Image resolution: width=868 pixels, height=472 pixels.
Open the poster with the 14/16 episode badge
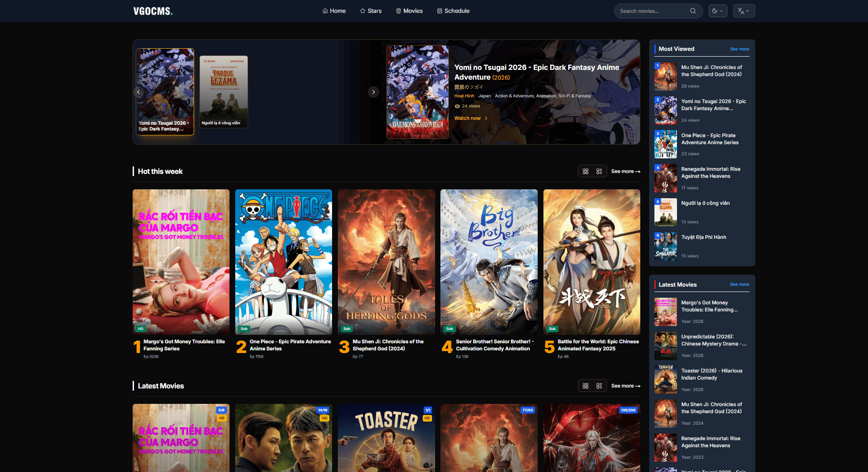[x=283, y=438]
